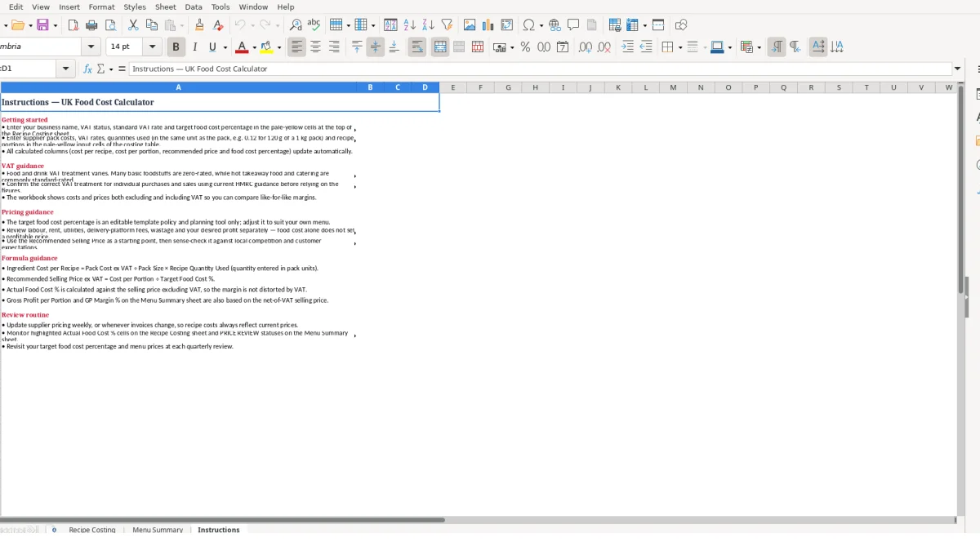Select the column E header
The width and height of the screenshot is (980, 551).
[452, 87]
